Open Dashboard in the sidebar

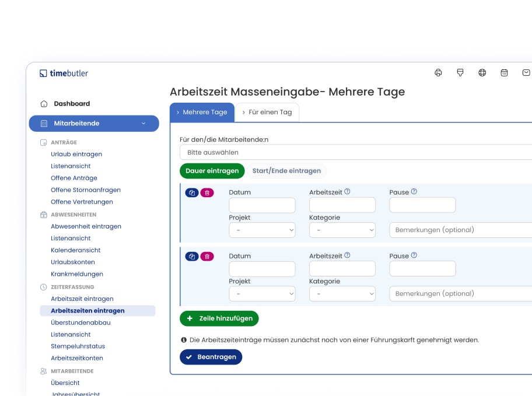tap(72, 104)
